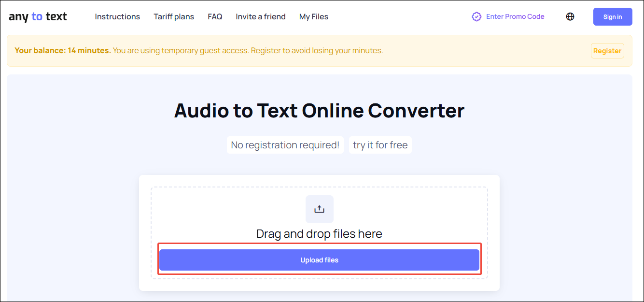Open the language selector globe icon
Viewport: 644px width, 302px height.
coord(570,16)
